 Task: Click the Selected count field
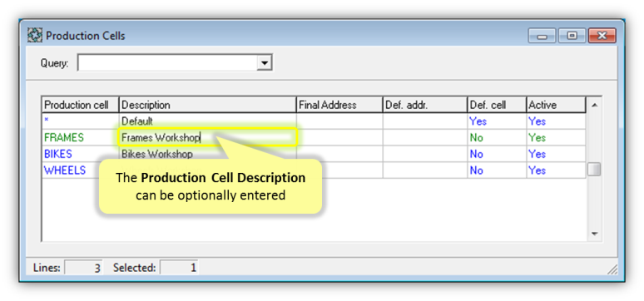[x=179, y=268]
